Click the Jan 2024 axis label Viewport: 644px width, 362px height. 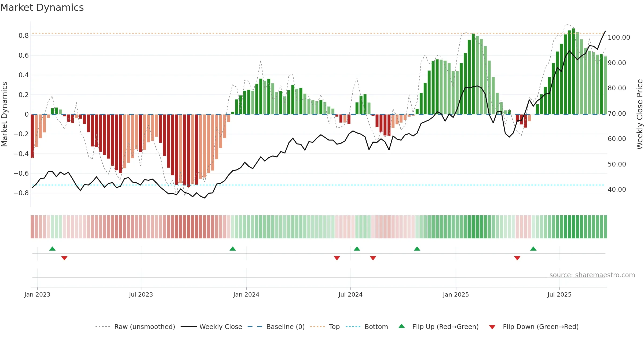pyautogui.click(x=246, y=294)
